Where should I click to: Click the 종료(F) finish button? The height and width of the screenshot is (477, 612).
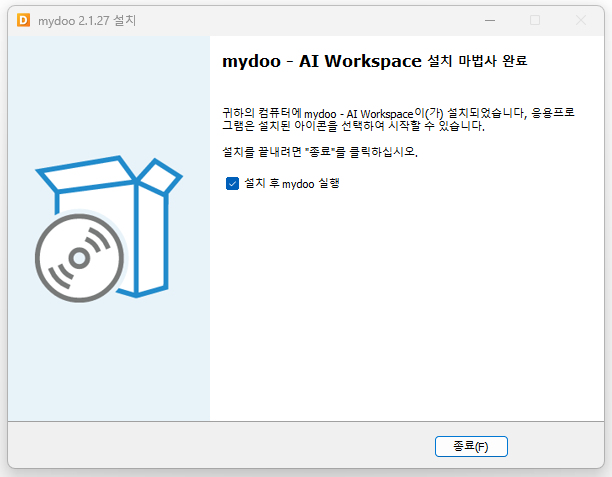[x=471, y=446]
